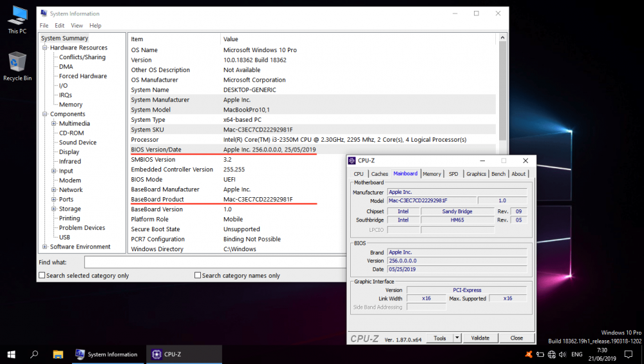The width and height of the screenshot is (644, 364).
Task: Open the volume speaker tray icon
Action: pos(562,354)
